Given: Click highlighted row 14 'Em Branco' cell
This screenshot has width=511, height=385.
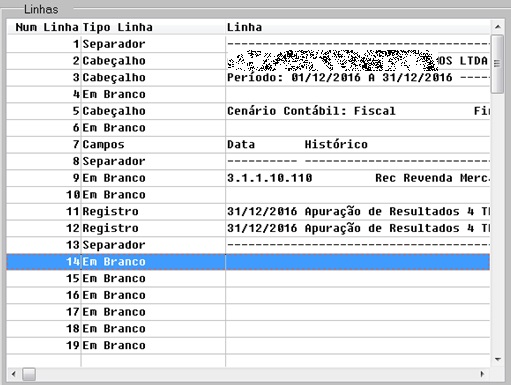Looking at the screenshot, I should click(153, 262).
